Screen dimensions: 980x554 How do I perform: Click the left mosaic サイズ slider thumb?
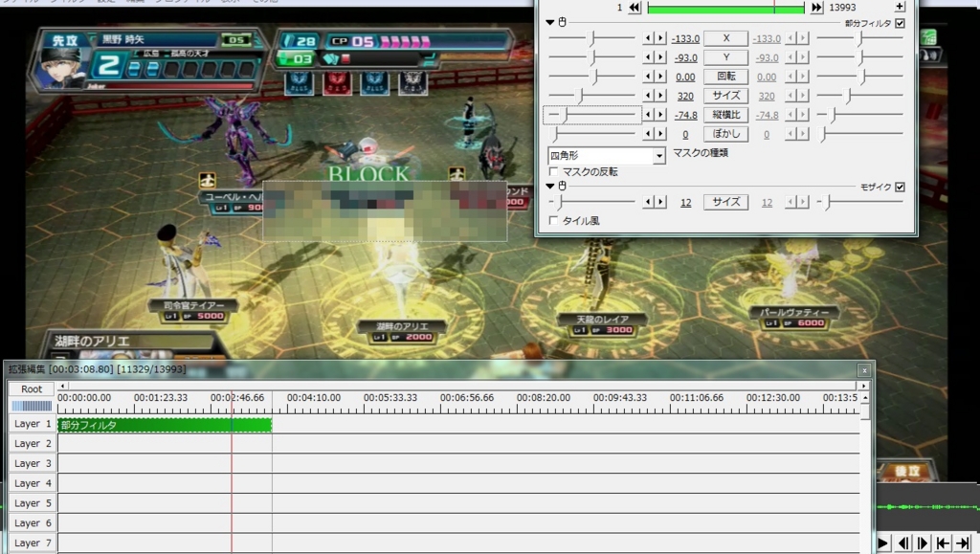point(560,202)
